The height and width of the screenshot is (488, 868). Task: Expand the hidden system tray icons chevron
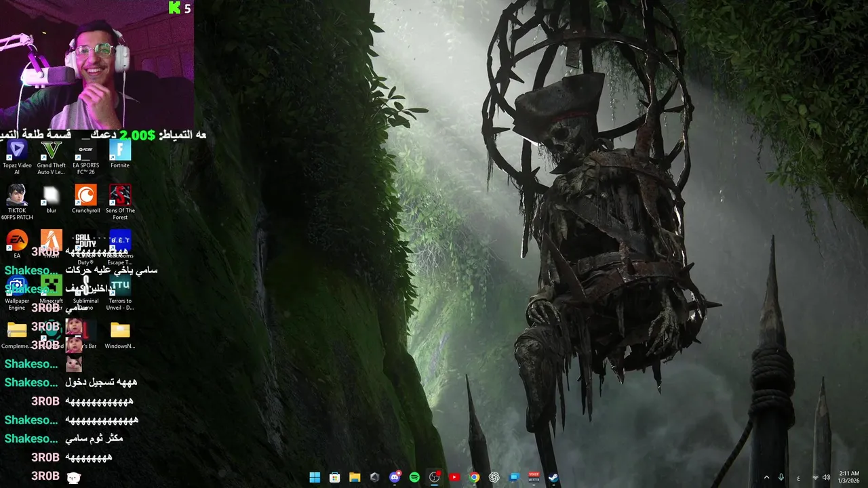click(x=766, y=477)
